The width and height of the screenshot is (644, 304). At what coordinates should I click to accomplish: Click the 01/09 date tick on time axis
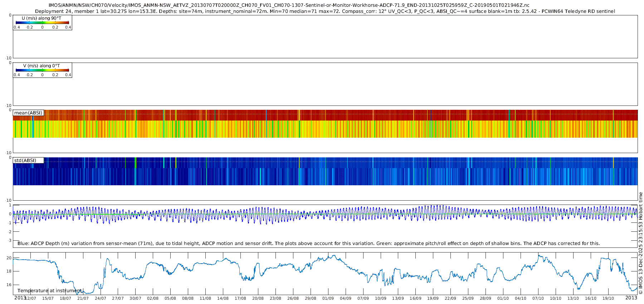coord(328,298)
